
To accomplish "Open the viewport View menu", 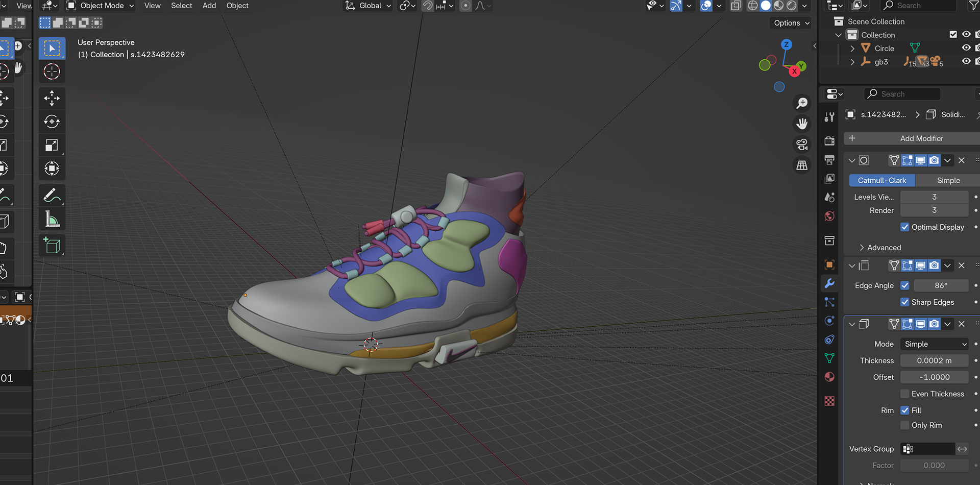I will point(152,6).
